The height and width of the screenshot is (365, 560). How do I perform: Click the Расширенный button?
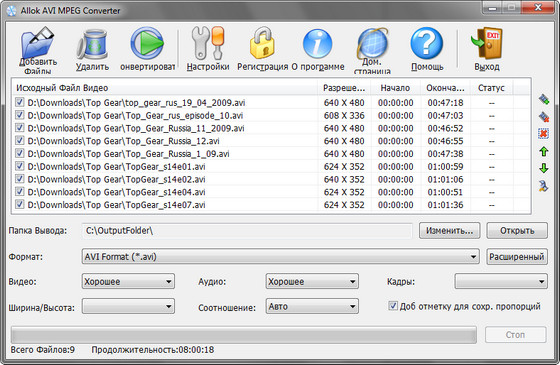point(517,257)
